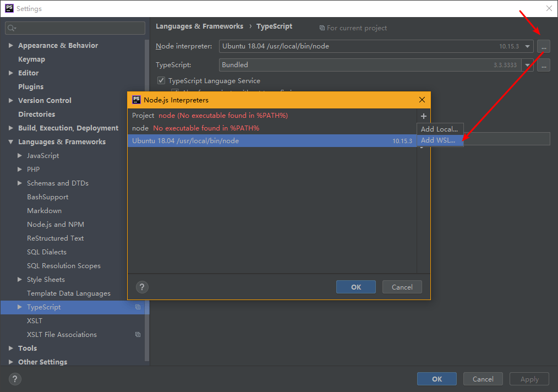
Task: Click PhpStorm logo in Settings title bar
Action: tap(9, 8)
